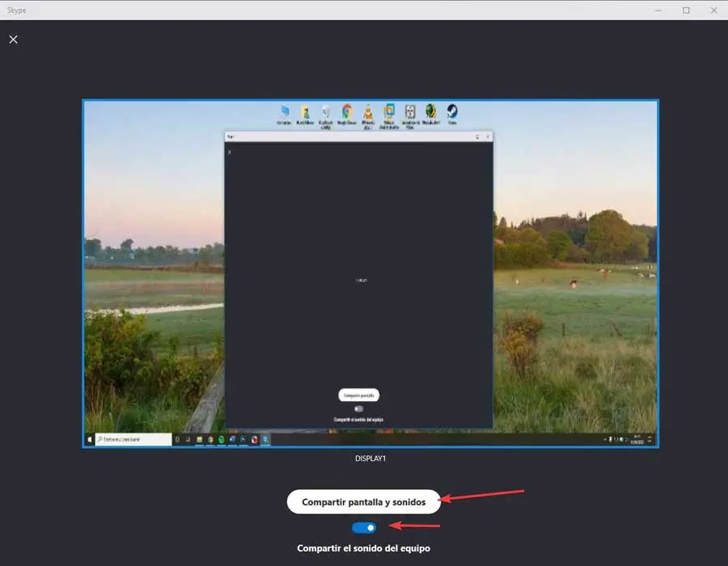The height and width of the screenshot is (566, 728).
Task: Disable the share computer sound toggle
Action: (x=364, y=527)
